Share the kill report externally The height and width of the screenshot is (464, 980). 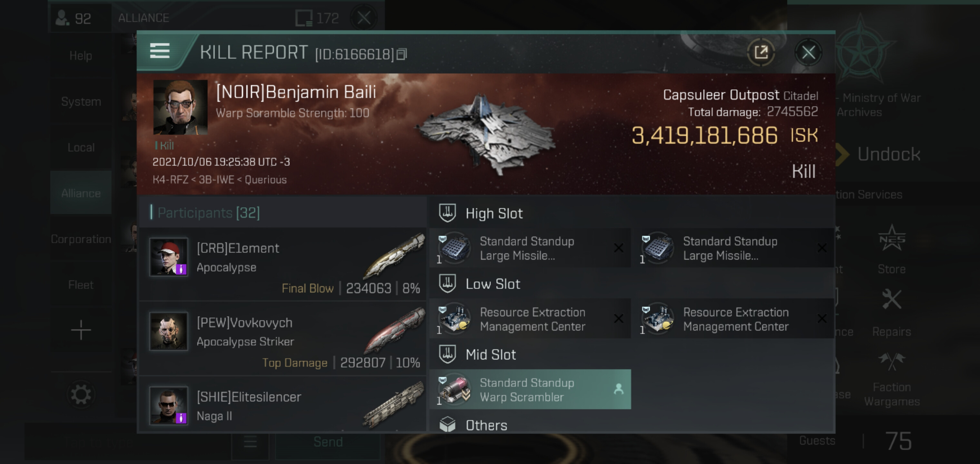[x=761, y=52]
